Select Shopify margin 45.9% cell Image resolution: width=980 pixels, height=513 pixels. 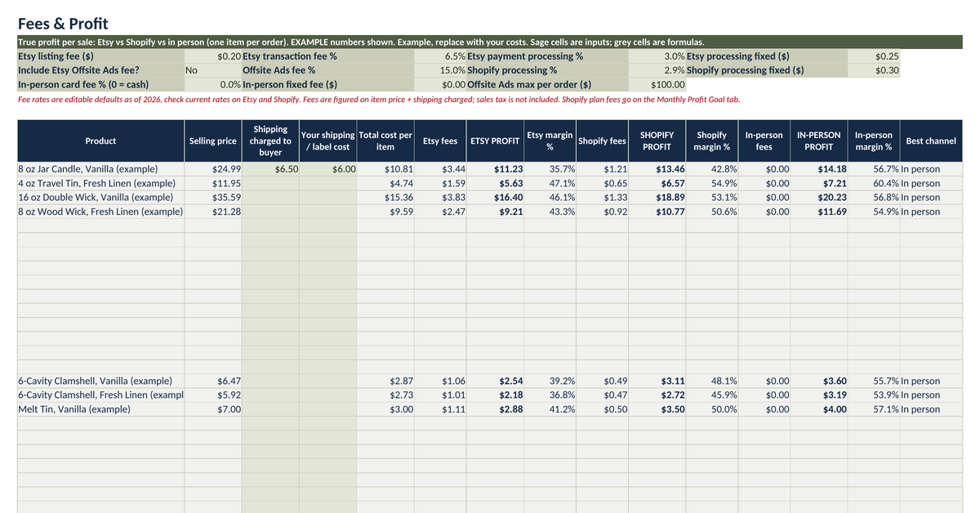pyautogui.click(x=713, y=395)
